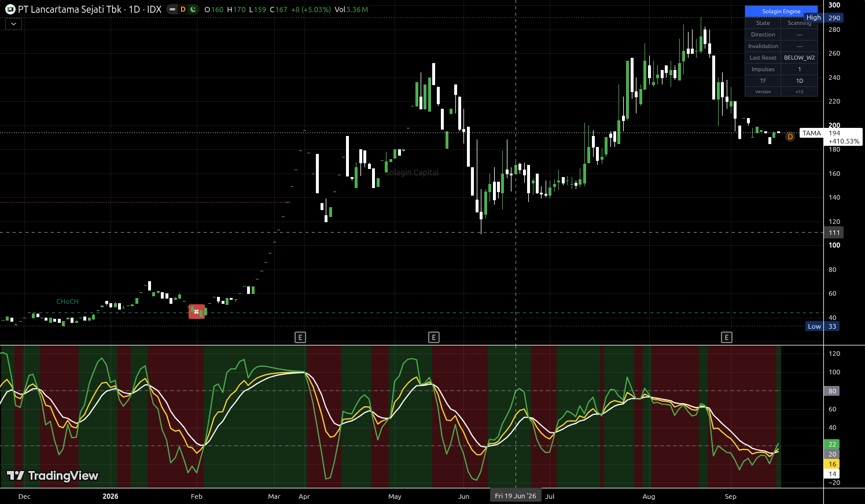Click the PT Lancartama Sejati symbol logo
The image size is (865, 504).
click(x=10, y=9)
